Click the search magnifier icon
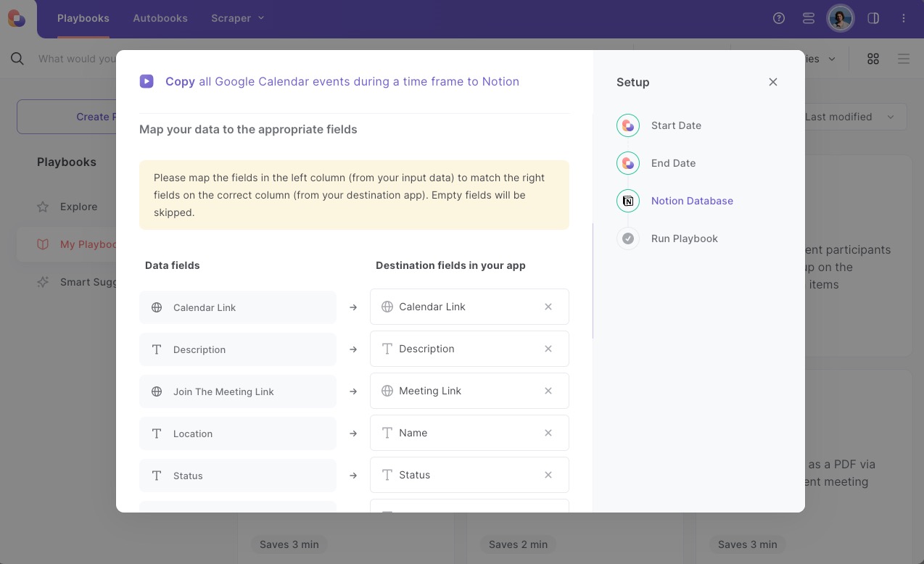Viewport: 924px width, 564px height. pos(17,59)
